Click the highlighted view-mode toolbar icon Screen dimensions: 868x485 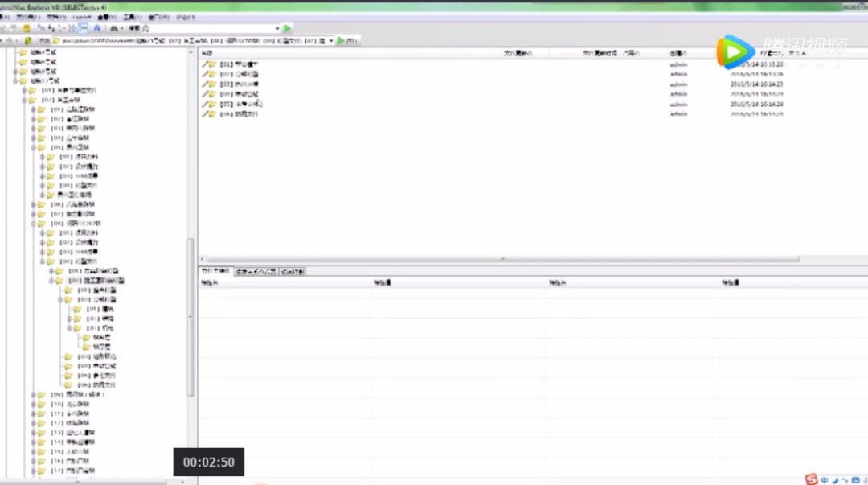pyautogui.click(x=83, y=27)
